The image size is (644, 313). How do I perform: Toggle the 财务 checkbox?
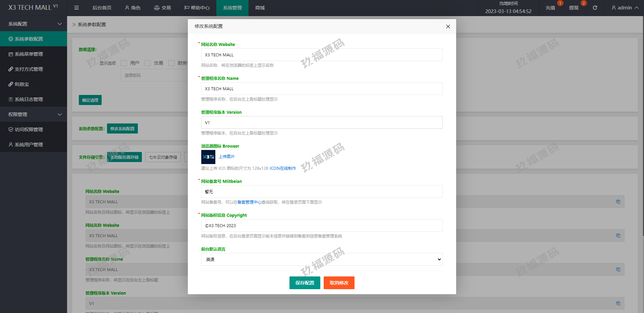(x=171, y=63)
